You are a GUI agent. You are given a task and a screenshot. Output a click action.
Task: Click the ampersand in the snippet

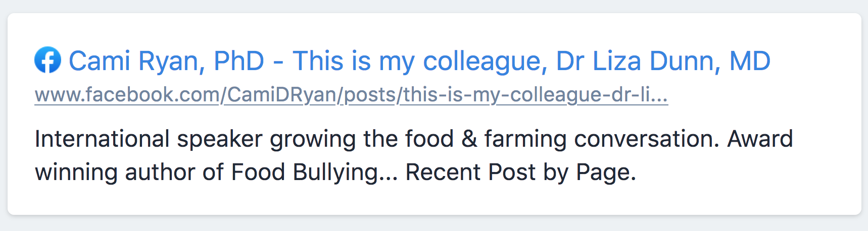coord(469,139)
